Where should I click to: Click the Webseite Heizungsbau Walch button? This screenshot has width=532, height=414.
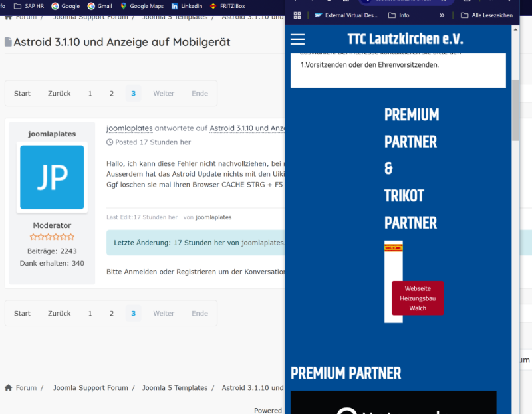coord(418,298)
